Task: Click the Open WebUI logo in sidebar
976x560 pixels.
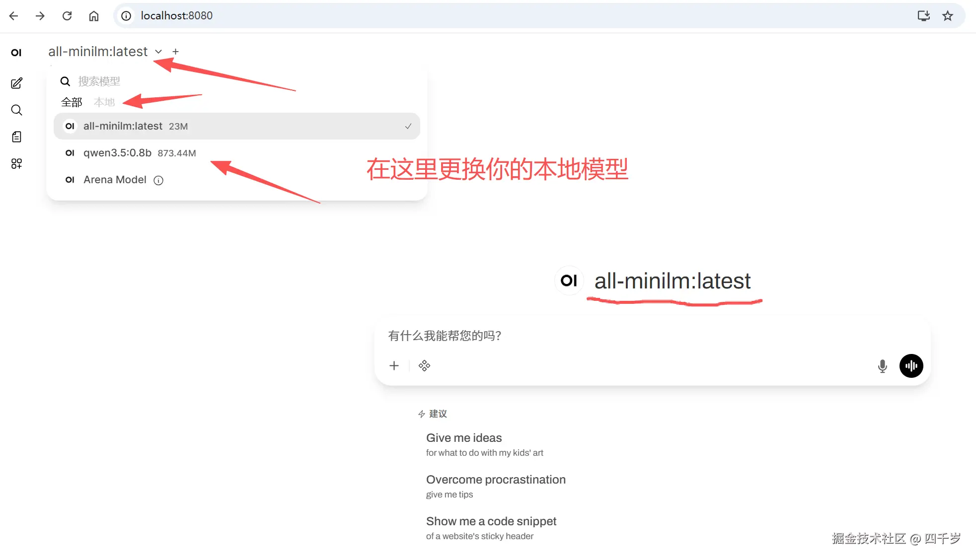Action: pos(16,53)
